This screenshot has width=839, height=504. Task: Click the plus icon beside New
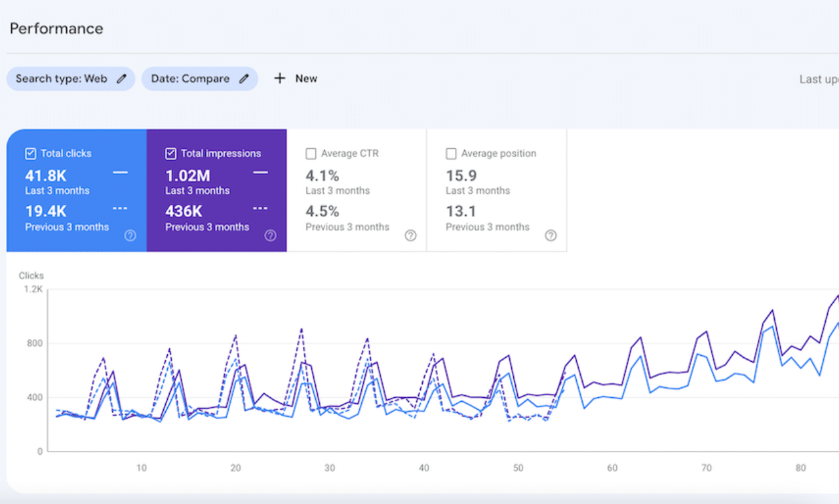click(x=280, y=79)
